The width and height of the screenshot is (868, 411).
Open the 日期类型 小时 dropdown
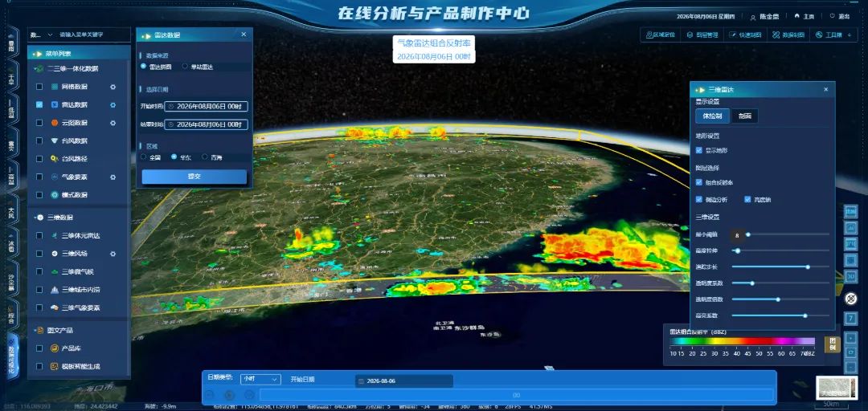click(260, 380)
